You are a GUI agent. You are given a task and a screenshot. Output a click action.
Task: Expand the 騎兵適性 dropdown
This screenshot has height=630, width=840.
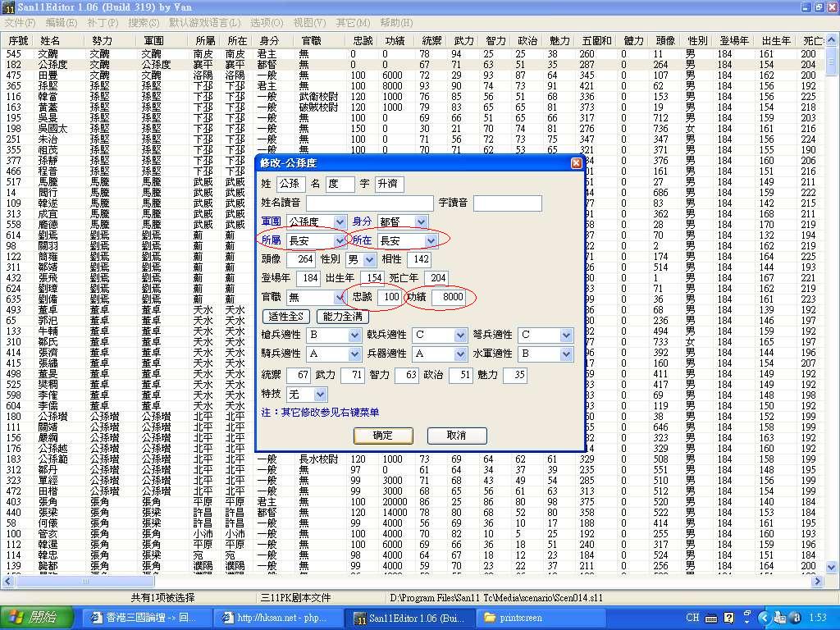[x=354, y=354]
